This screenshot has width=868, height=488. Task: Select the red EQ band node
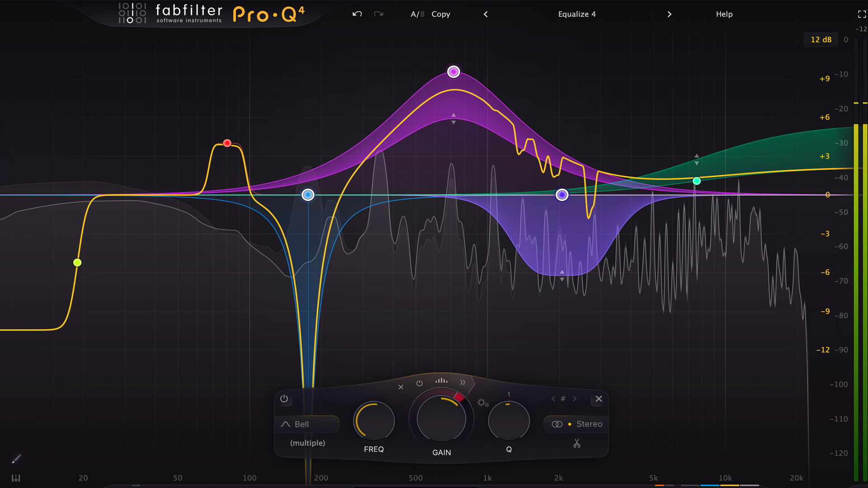coord(227,143)
